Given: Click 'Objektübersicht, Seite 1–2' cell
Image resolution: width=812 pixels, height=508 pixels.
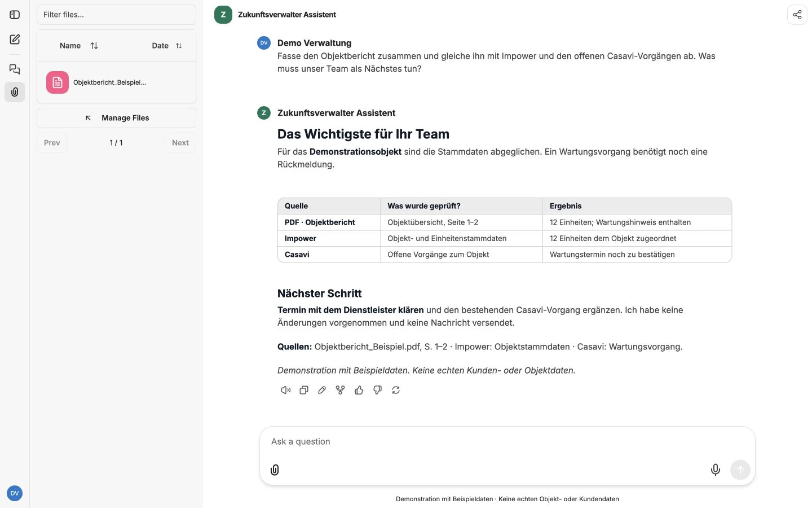Looking at the screenshot, I should point(462,222).
